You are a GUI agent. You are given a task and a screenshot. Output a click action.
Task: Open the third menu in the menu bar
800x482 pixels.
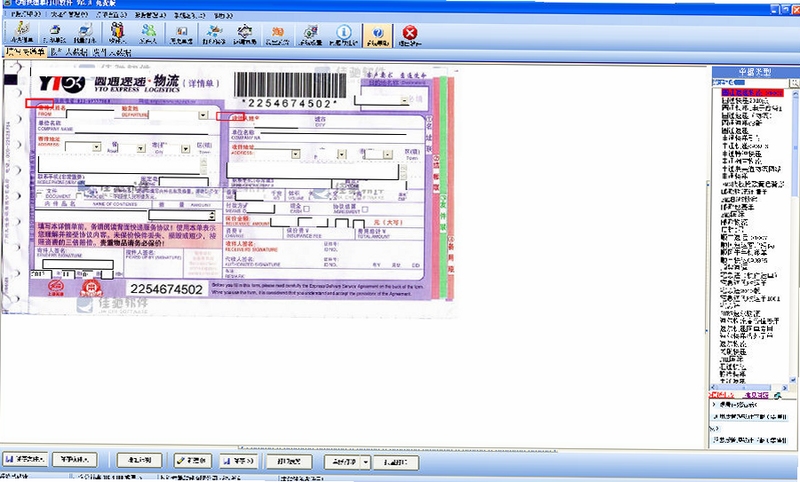(111, 15)
